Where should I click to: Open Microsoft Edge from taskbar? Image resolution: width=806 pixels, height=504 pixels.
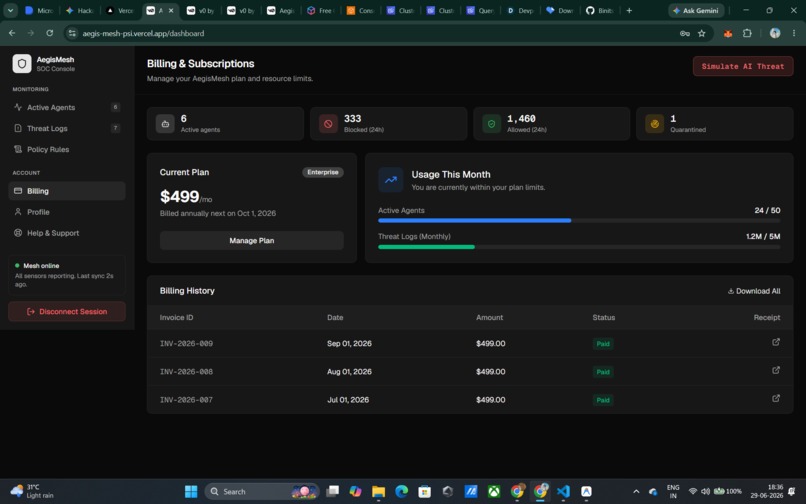(x=401, y=492)
